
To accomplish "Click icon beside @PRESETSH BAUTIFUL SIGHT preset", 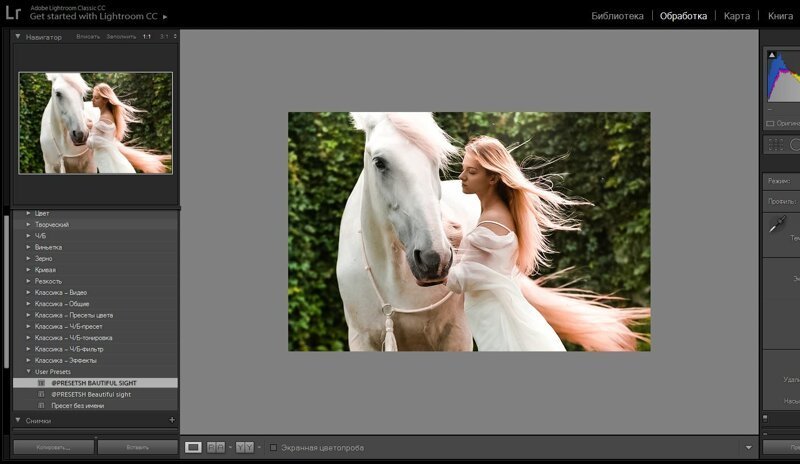I will pos(41,382).
